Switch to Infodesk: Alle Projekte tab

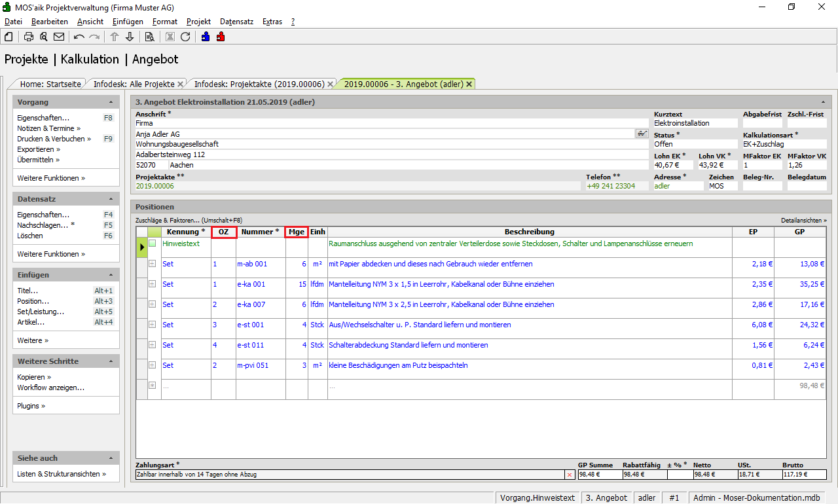click(x=134, y=84)
